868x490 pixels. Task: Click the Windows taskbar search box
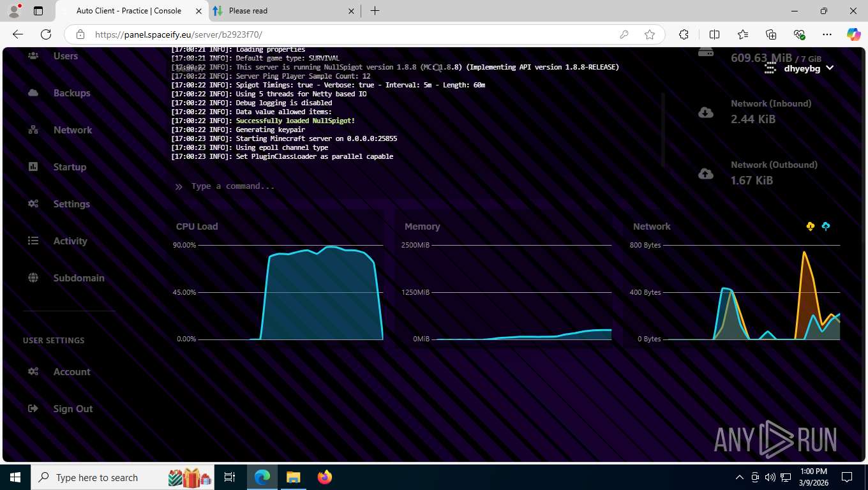point(123,477)
